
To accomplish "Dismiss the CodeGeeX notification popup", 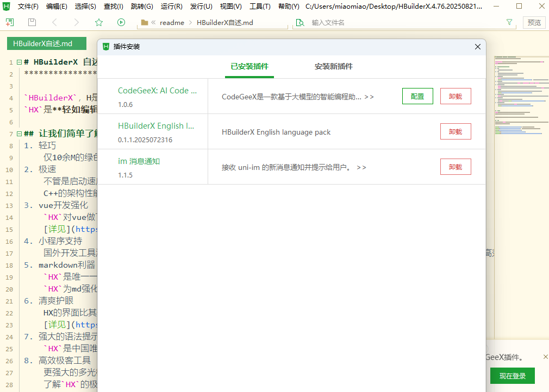I will pyautogui.click(x=545, y=357).
